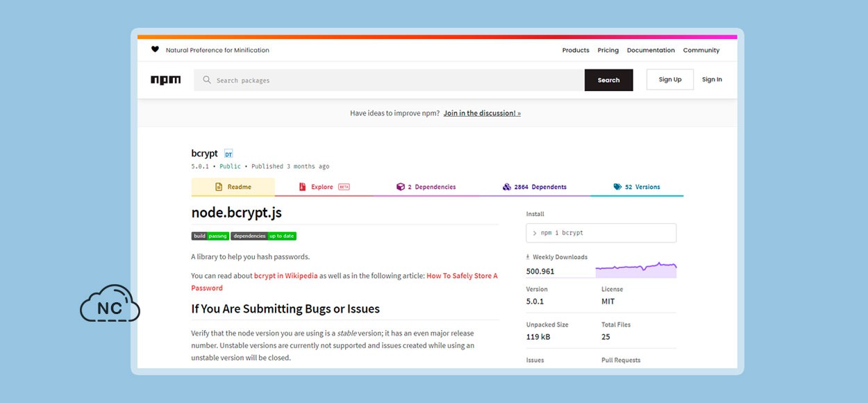Image resolution: width=868 pixels, height=403 pixels.
Task: Click the MIT license value
Action: click(x=608, y=302)
